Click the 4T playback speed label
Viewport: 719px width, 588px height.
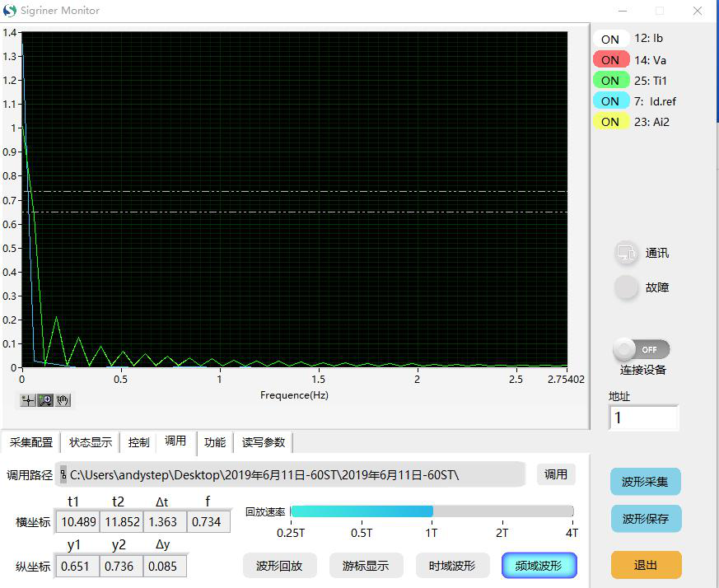(x=572, y=533)
